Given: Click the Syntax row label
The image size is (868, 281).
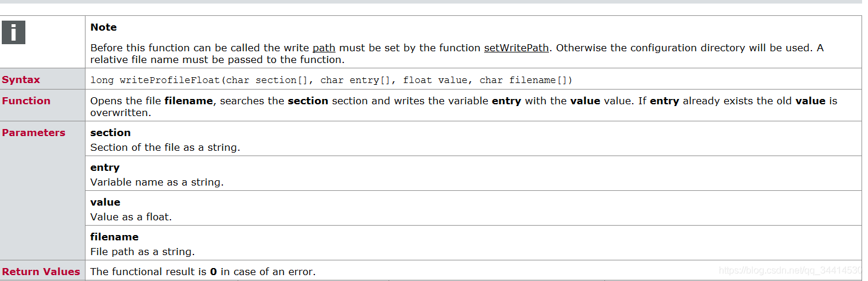Looking at the screenshot, I should pos(21,80).
